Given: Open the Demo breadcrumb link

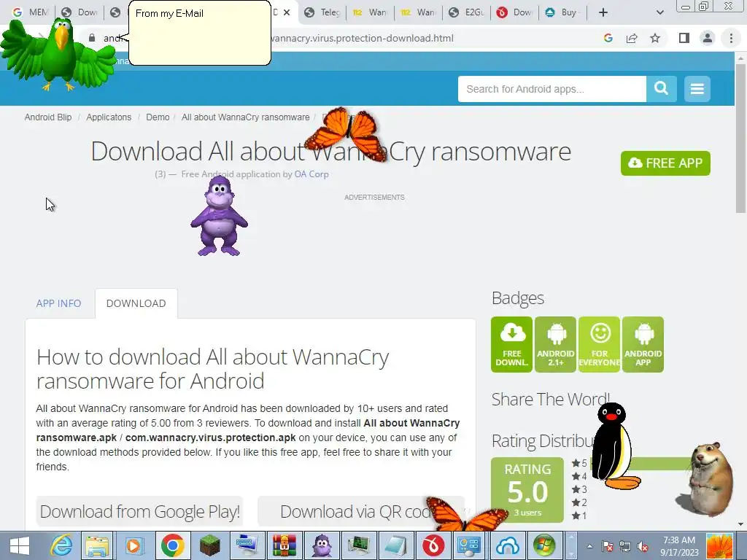Looking at the screenshot, I should [158, 117].
